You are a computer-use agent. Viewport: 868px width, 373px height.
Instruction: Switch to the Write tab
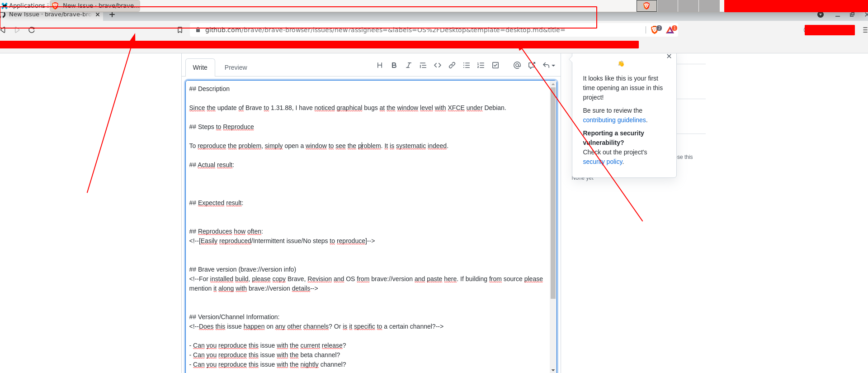coord(200,67)
